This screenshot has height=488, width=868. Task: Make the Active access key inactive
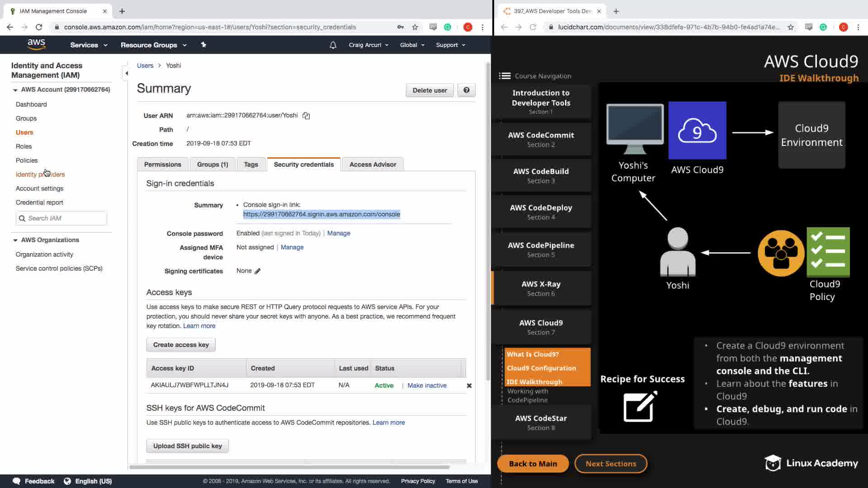point(426,385)
